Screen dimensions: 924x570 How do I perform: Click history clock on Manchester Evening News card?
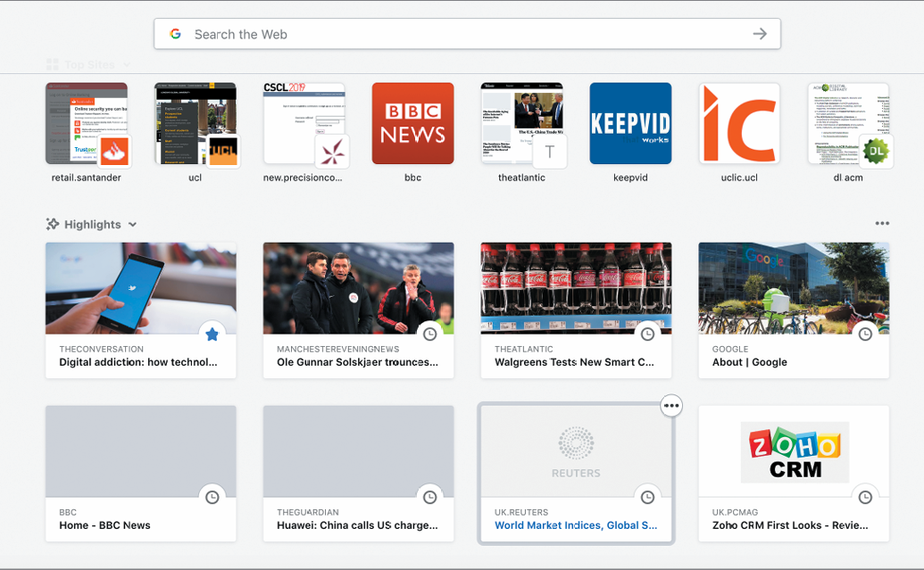tap(430, 335)
